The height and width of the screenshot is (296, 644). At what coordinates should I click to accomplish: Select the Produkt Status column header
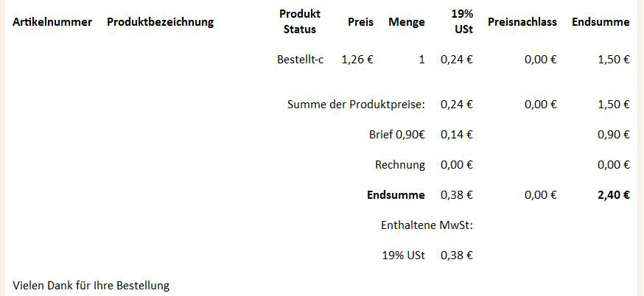click(x=300, y=22)
